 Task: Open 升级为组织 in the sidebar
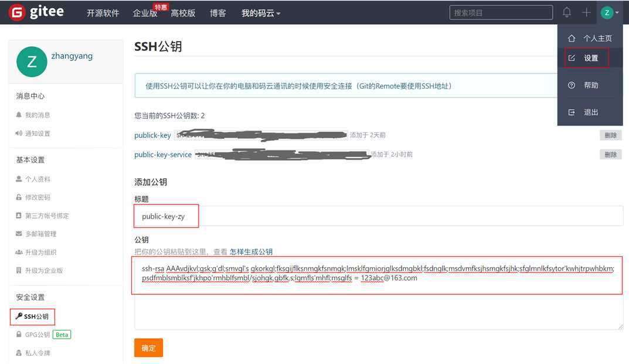(41, 252)
